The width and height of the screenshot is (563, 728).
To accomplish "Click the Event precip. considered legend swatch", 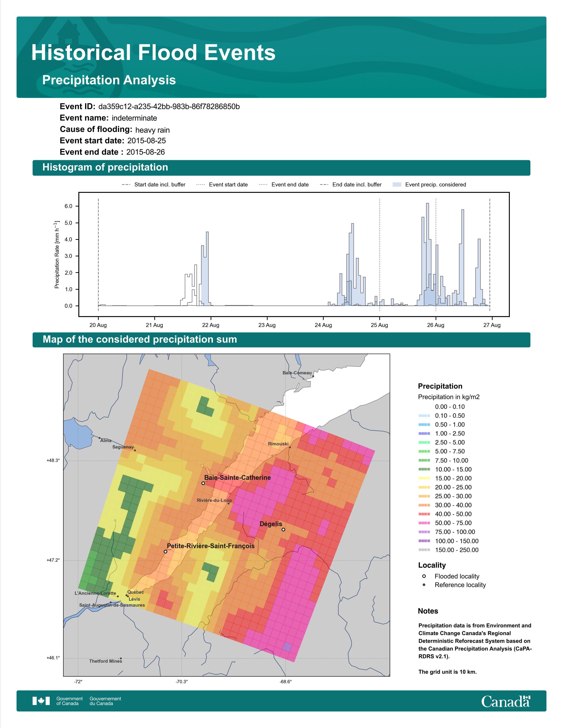I will click(397, 185).
